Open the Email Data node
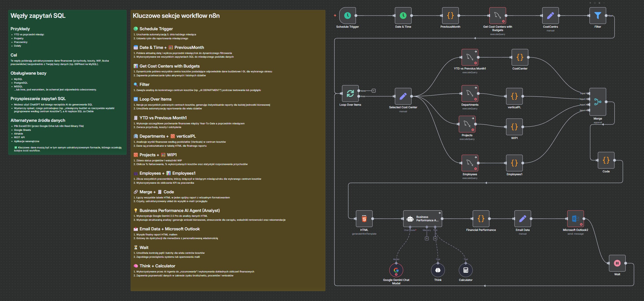Image resolution: width=644 pixels, height=301 pixels. click(x=523, y=219)
